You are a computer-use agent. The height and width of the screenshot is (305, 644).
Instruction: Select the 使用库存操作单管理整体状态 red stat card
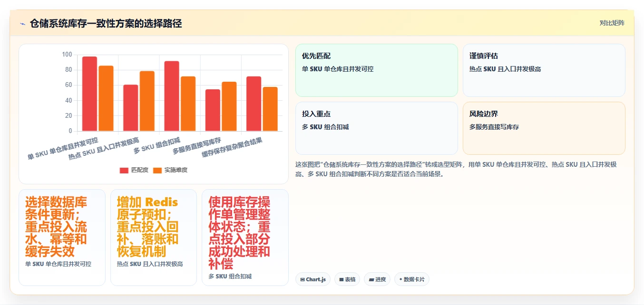[x=245, y=238]
